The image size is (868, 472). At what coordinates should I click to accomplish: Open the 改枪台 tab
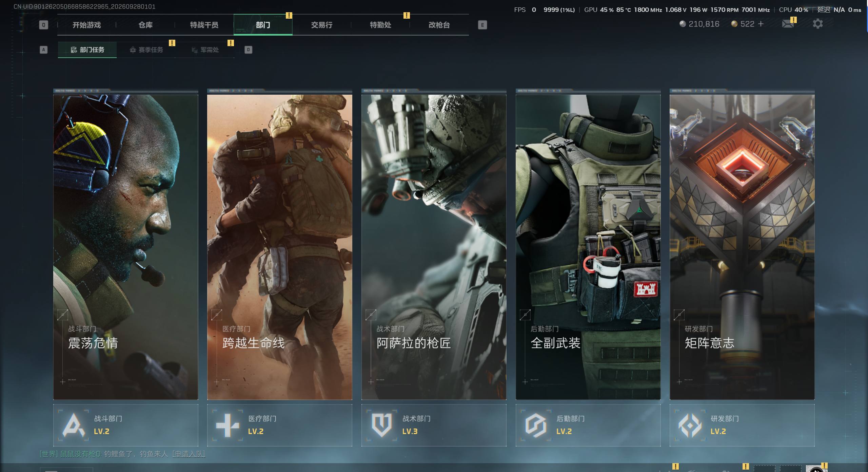pos(439,25)
